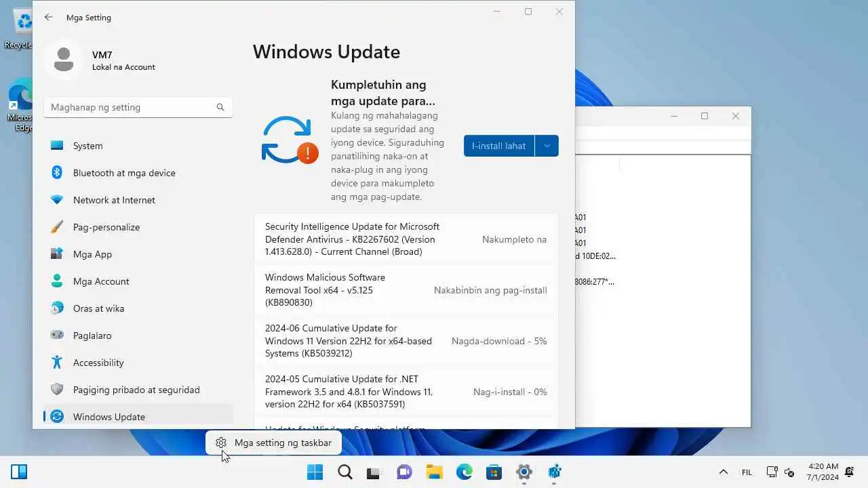The image size is (868, 488).
Task: Click the 2024-06 Cumulative Update entry
Action: pos(406,341)
